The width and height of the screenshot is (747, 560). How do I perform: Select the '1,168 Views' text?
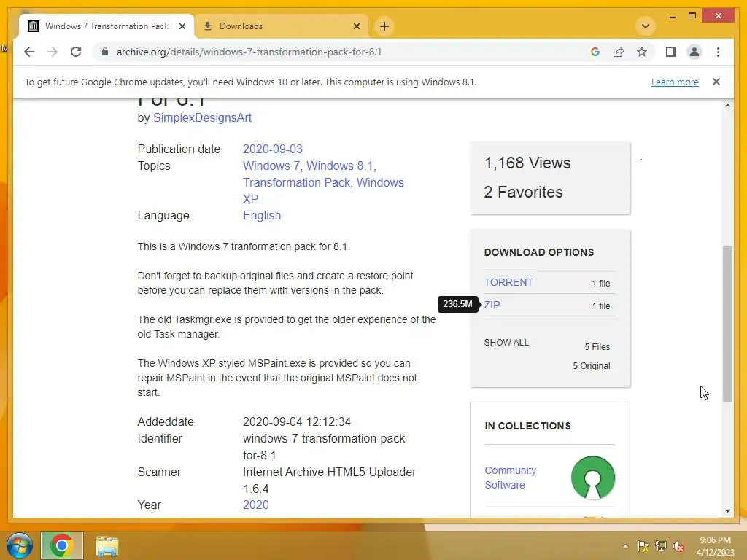[527, 163]
